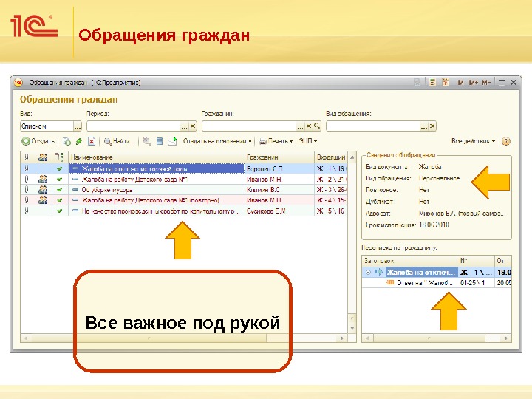Click the scroll-down arrow of main list scrollbar
This screenshot has height=399, width=532.
[352, 328]
